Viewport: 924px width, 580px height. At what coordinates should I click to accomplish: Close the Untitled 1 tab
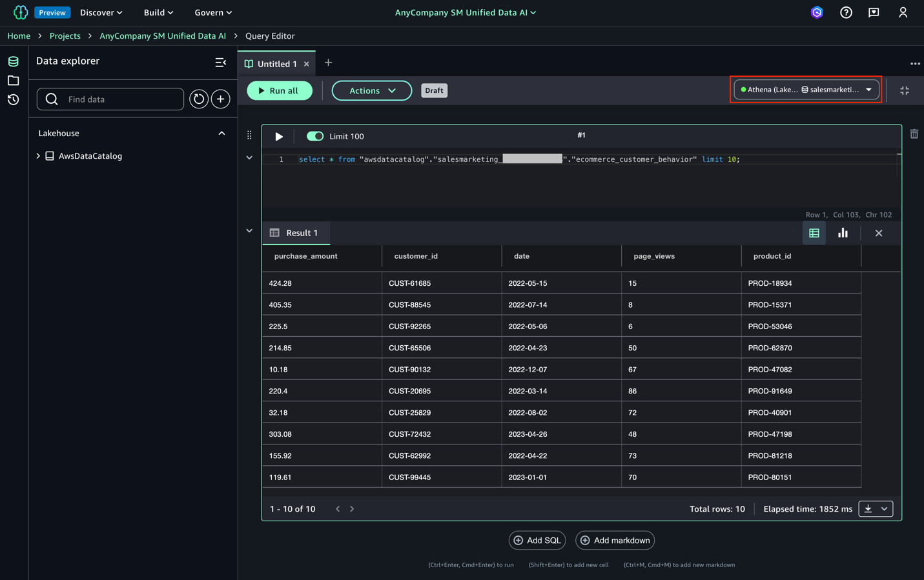click(x=307, y=64)
